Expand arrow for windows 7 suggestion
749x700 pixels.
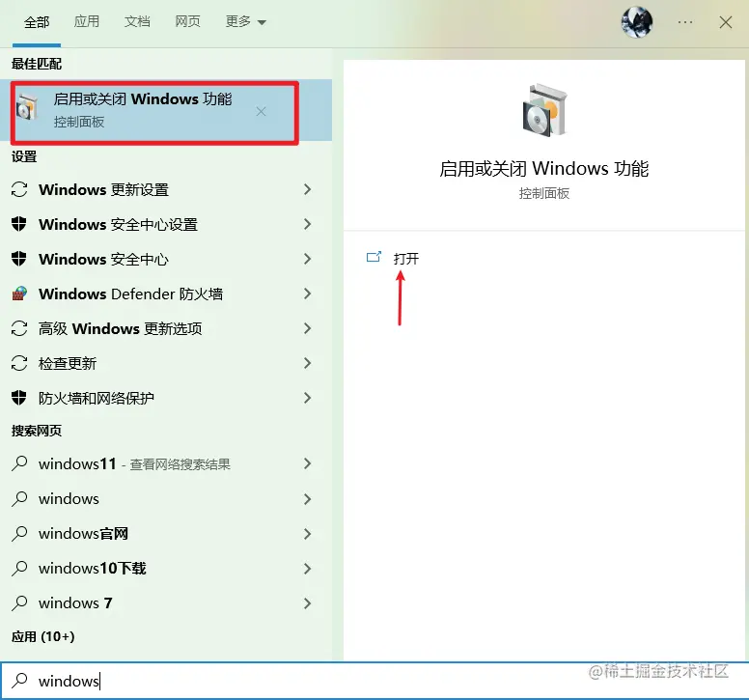[x=308, y=603]
